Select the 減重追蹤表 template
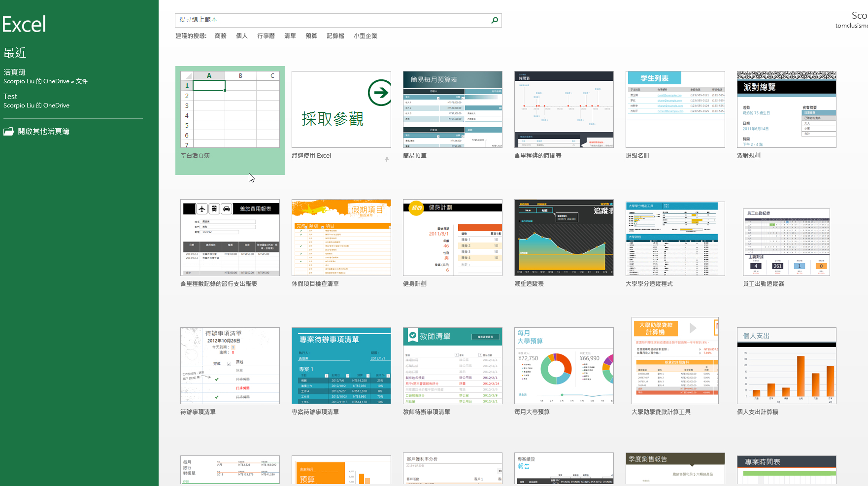This screenshot has width=868, height=486. (x=564, y=238)
